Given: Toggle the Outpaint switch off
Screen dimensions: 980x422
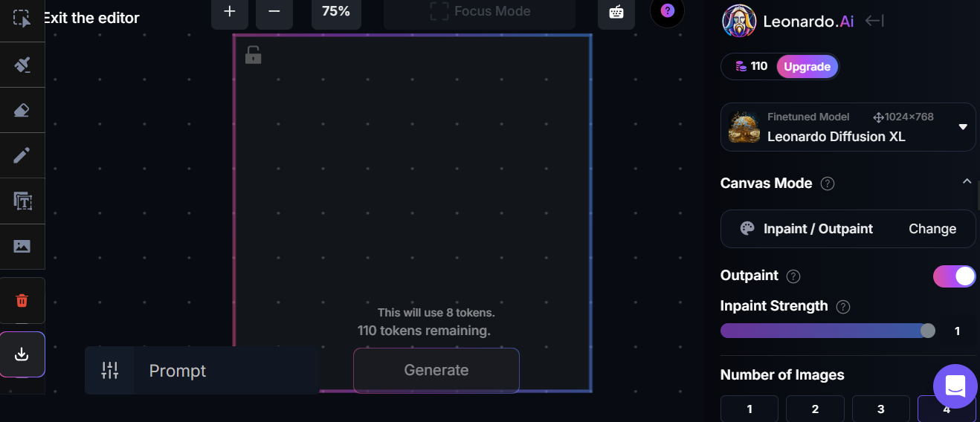Looking at the screenshot, I should 954,276.
